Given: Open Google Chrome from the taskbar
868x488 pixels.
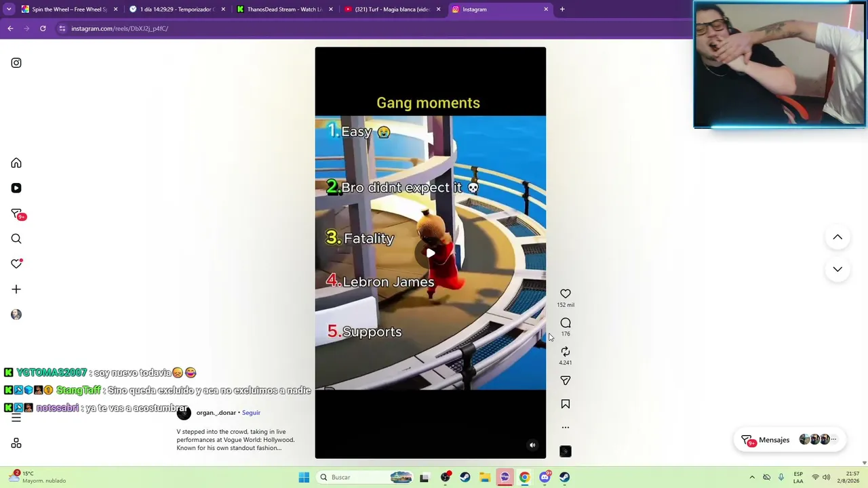Looking at the screenshot, I should point(525,477).
